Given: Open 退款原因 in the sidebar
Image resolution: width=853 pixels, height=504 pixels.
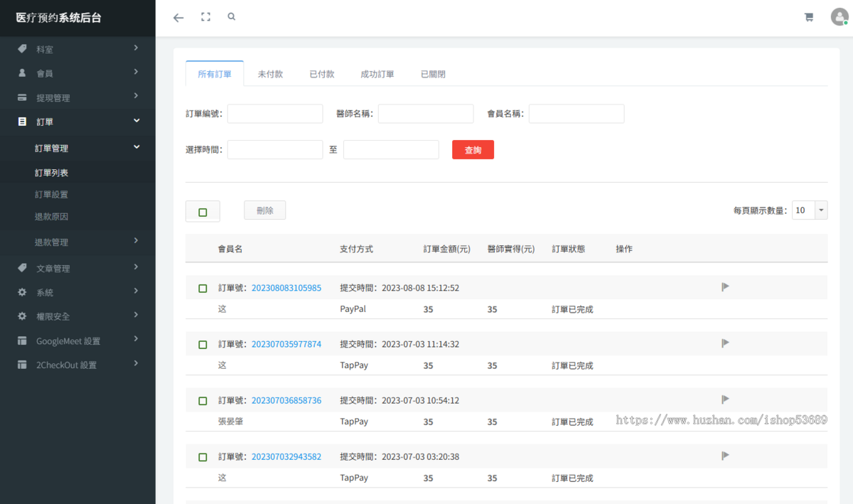Looking at the screenshot, I should point(52,216).
